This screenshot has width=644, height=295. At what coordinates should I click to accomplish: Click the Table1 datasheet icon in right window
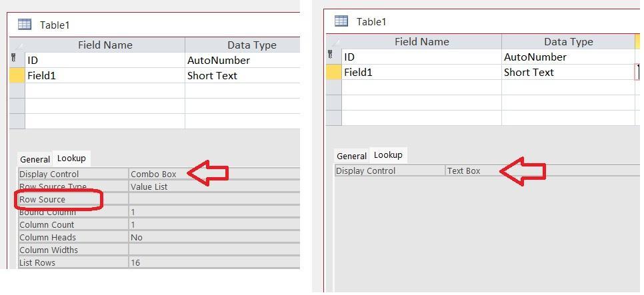(x=341, y=21)
